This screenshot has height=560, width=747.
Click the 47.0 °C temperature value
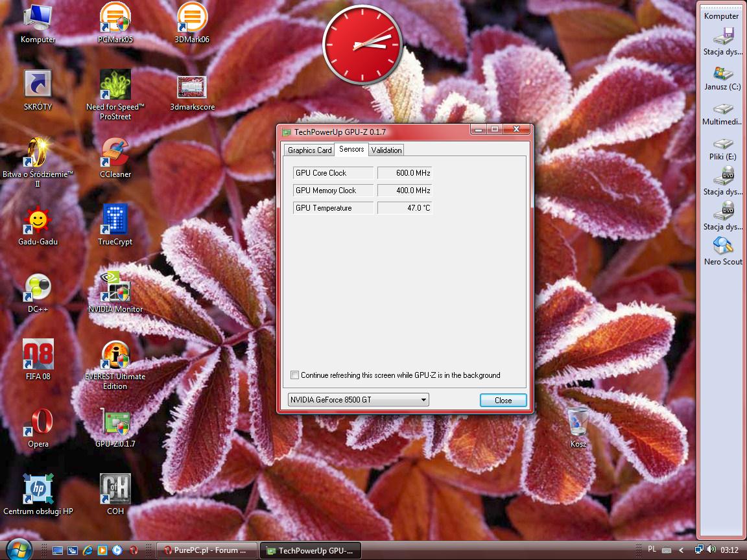click(405, 208)
